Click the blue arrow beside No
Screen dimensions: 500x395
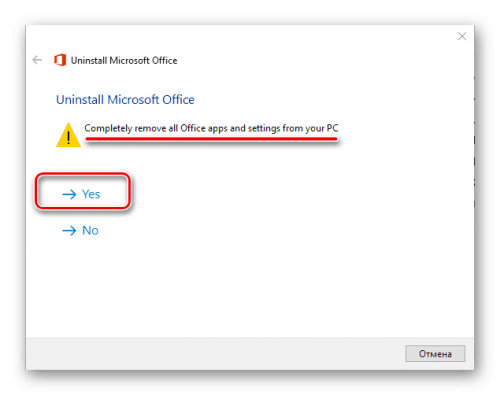pos(69,230)
